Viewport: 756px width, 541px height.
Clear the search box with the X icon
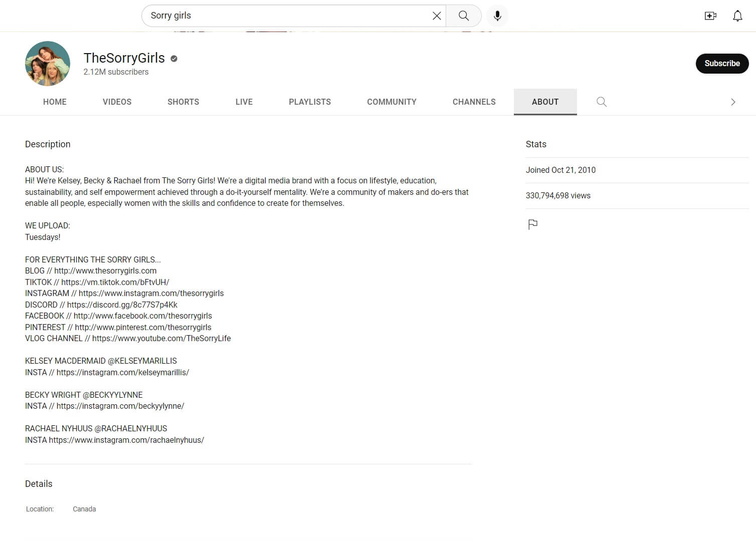point(437,16)
